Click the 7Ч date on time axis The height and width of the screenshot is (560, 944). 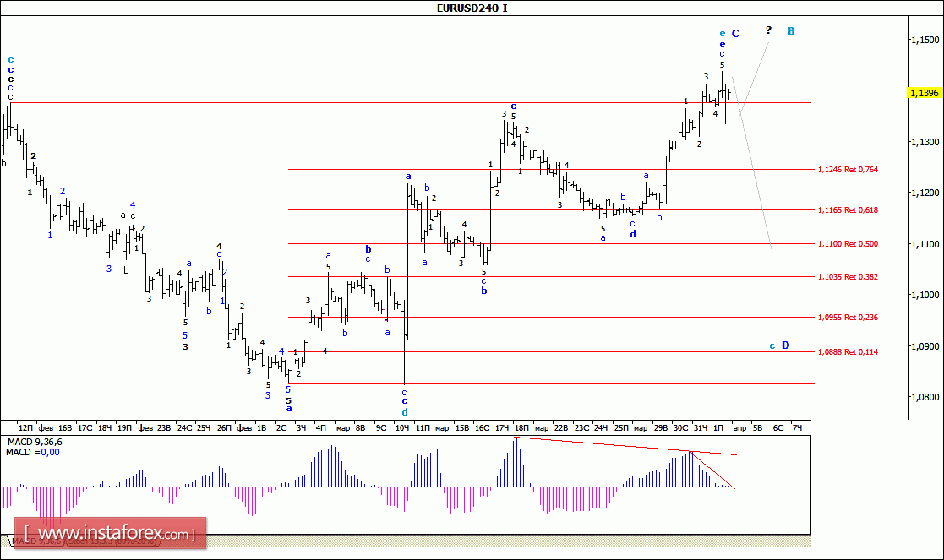click(x=797, y=427)
